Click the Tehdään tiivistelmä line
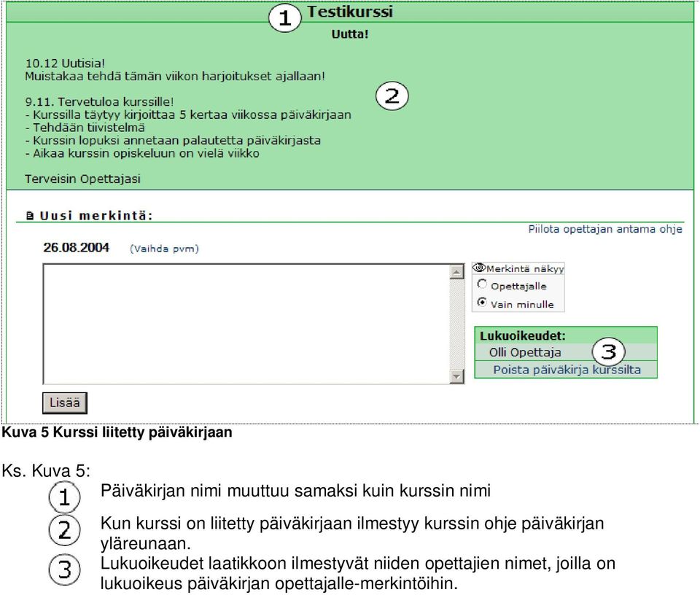 85,128
